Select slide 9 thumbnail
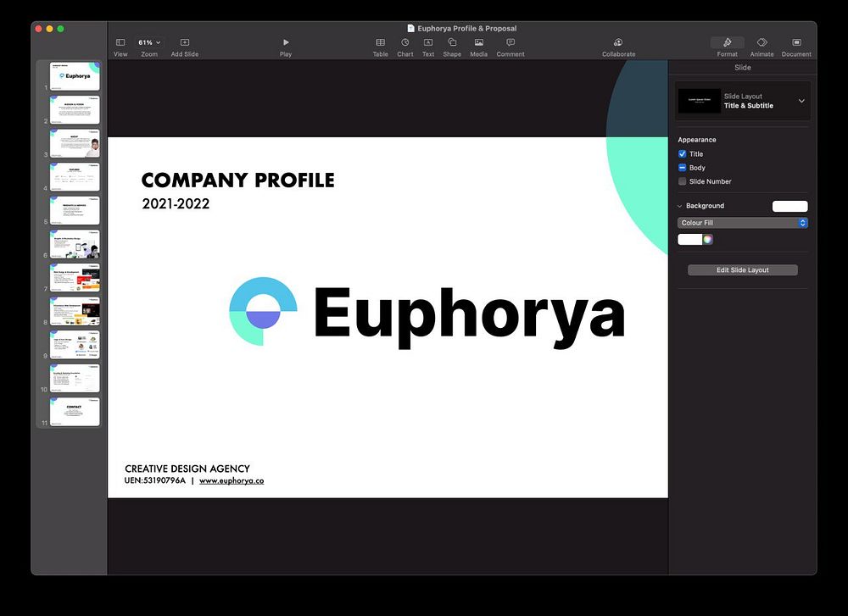 pos(75,344)
